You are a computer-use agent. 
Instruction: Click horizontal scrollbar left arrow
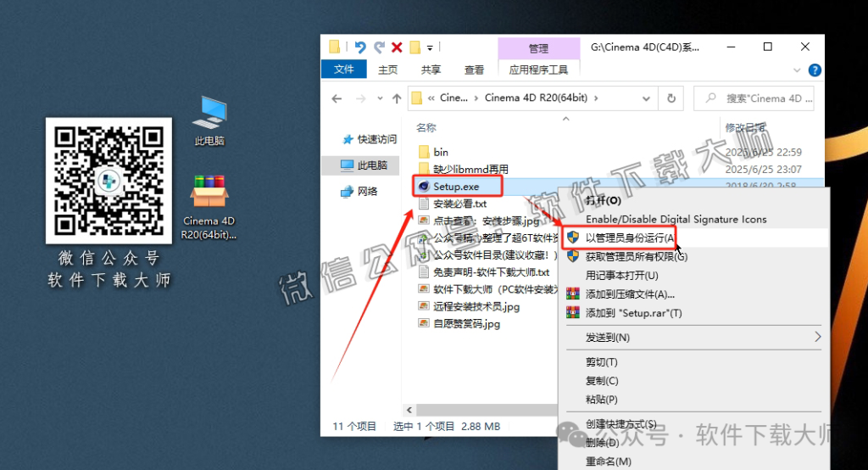click(x=409, y=410)
